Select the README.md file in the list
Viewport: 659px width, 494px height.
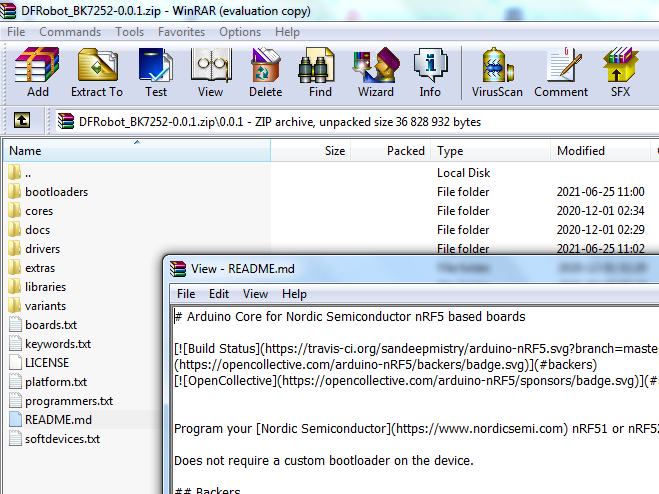pos(50,420)
